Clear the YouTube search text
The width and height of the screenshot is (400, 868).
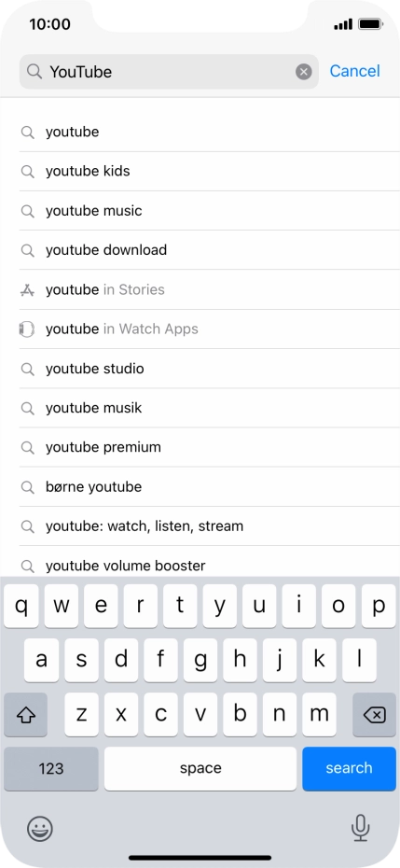pos(303,72)
